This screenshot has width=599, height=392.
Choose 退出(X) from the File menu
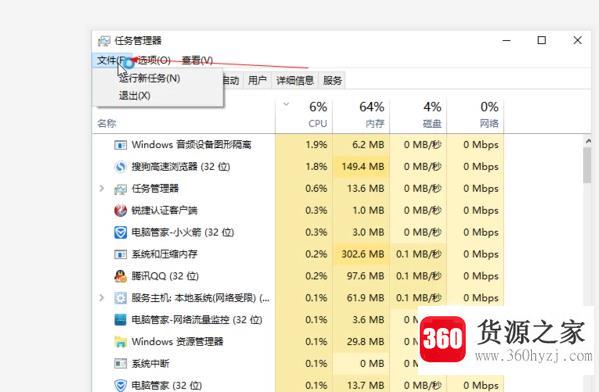point(134,96)
